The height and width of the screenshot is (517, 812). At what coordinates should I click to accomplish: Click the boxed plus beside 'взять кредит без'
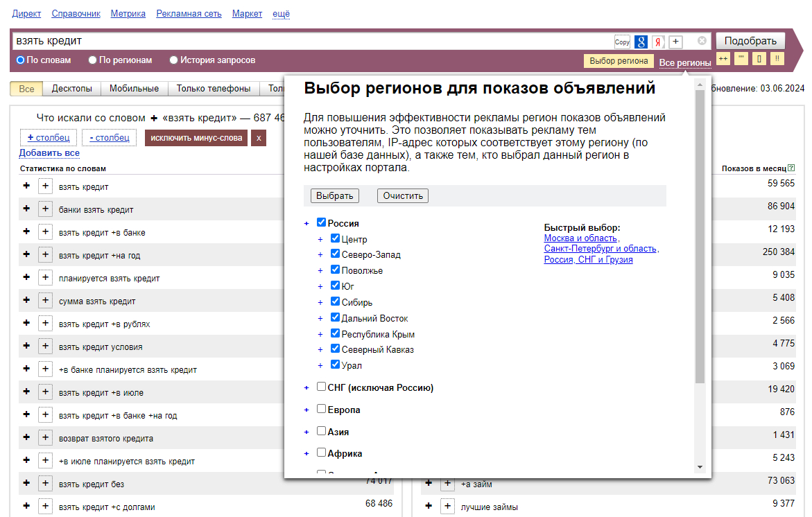[45, 483]
